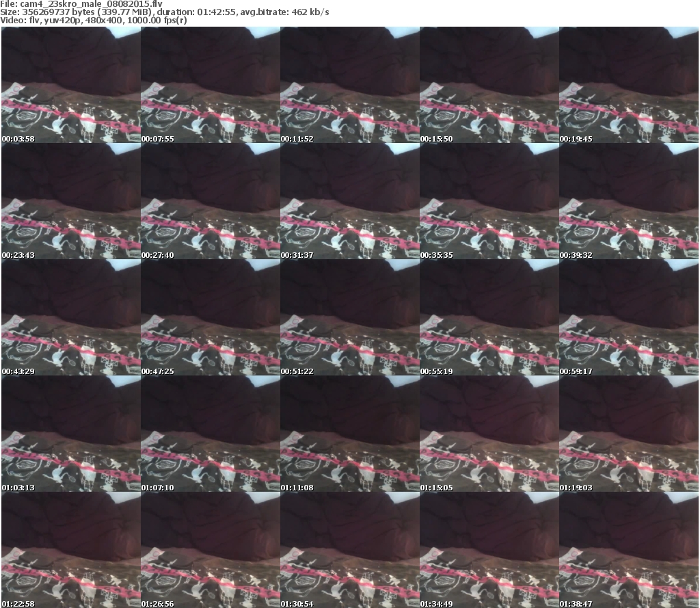Pick the thumbnail labeled 00:39:32

[629, 201]
